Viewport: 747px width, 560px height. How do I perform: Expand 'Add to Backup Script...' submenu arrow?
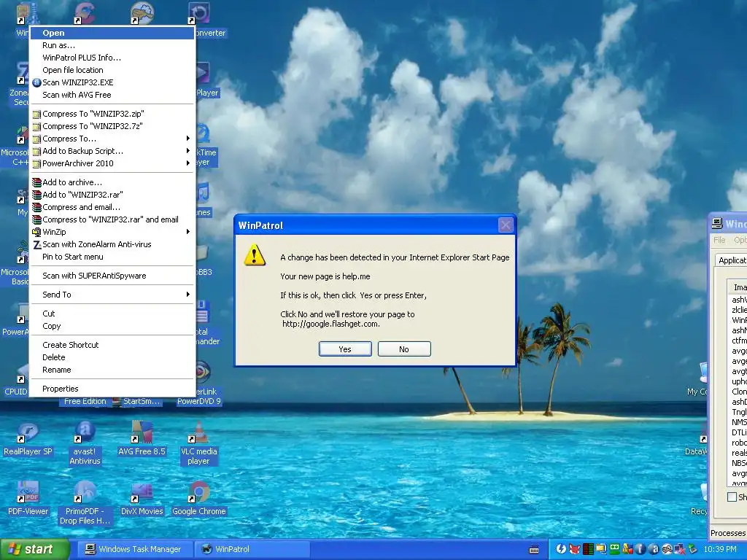tap(188, 151)
